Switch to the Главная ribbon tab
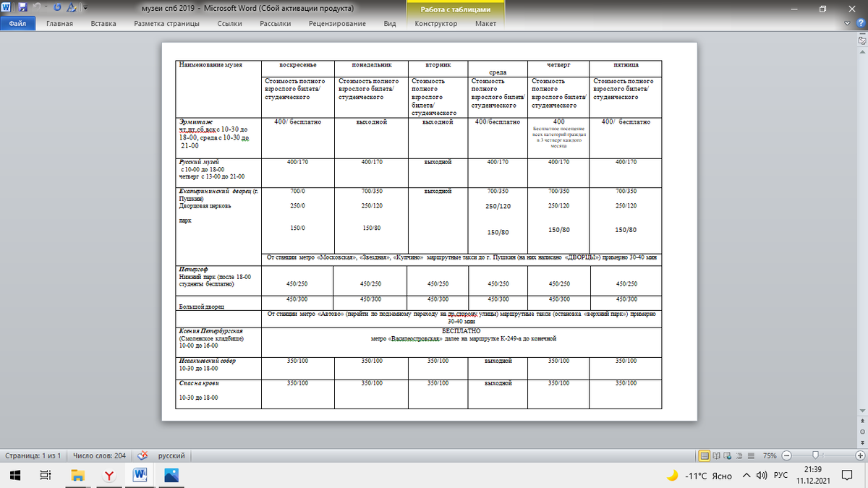Image resolution: width=868 pixels, height=488 pixels. pos(59,24)
